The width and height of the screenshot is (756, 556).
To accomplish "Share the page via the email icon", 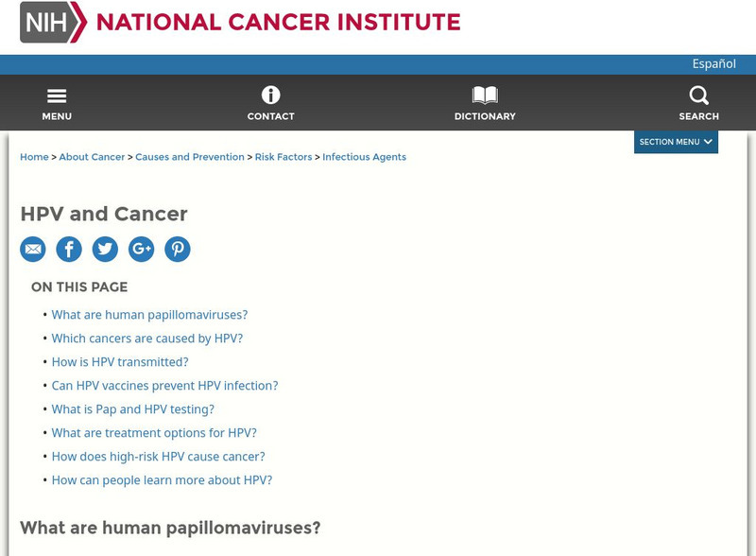I will point(34,249).
